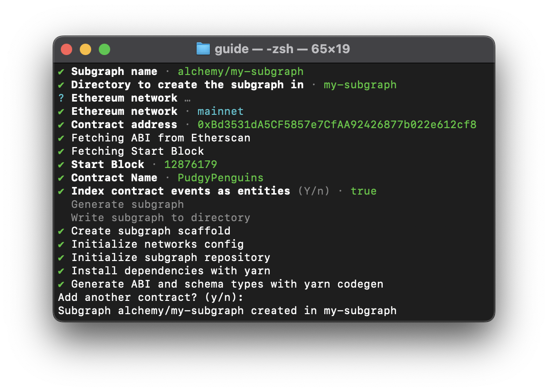Click the 'Add another contract? (y/n):' prompt line

click(150, 298)
